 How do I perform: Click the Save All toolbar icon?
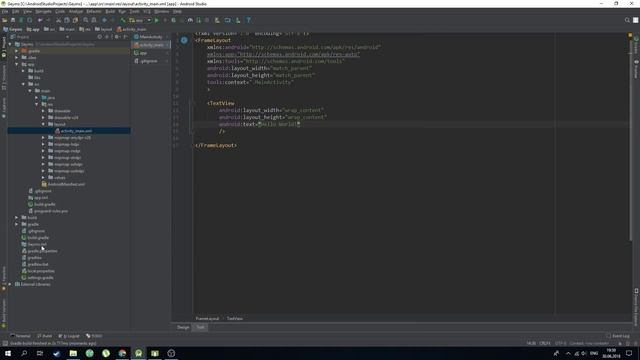point(13,20)
